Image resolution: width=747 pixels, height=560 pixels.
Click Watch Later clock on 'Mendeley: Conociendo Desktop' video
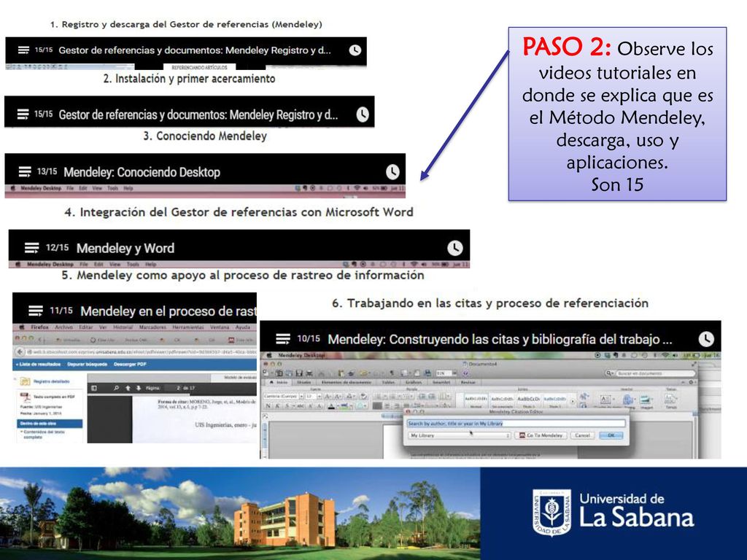tap(392, 172)
